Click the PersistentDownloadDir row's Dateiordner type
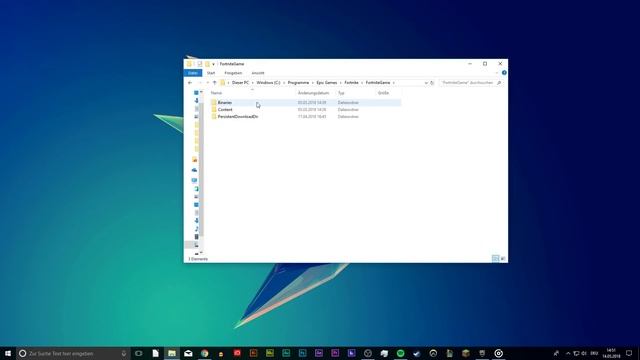The width and height of the screenshot is (640, 360). (x=348, y=117)
